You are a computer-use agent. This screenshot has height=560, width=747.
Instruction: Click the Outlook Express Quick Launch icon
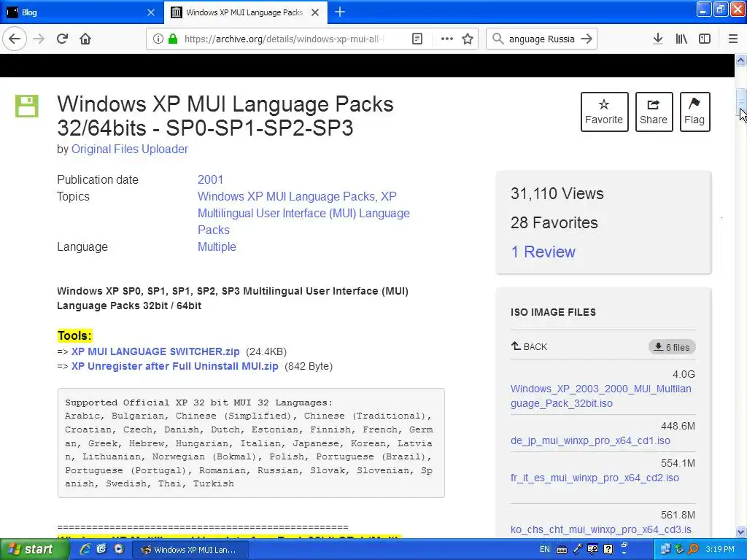click(x=101, y=549)
